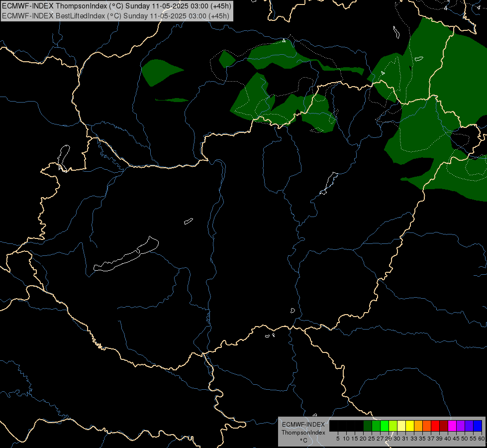The image size is (487, 448).
Task: Click the legend tick label '15'
Action: pos(355,439)
